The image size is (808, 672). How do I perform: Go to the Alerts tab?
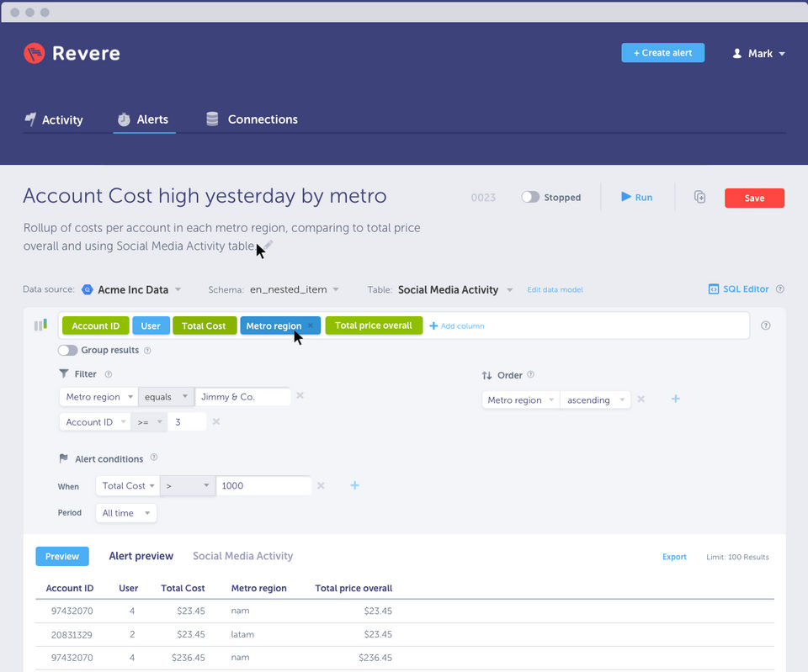[x=144, y=119]
